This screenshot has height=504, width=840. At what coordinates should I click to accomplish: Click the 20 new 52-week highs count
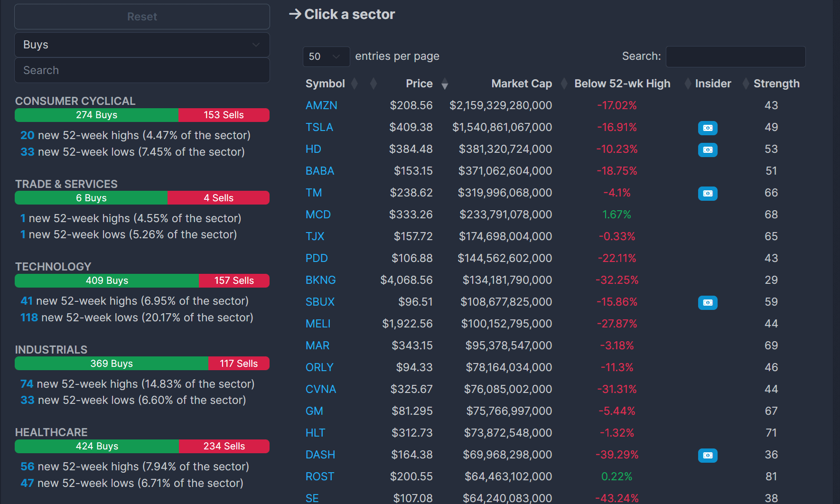[x=28, y=135]
